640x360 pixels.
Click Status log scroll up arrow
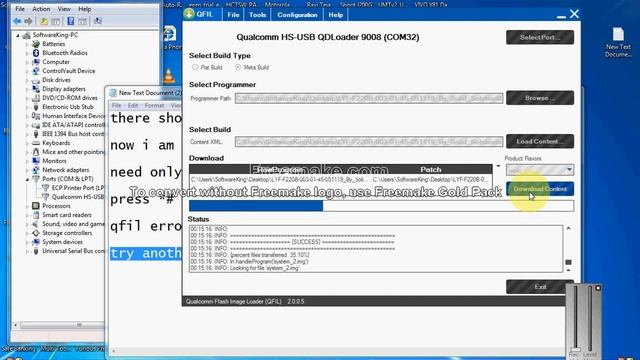tap(568, 229)
